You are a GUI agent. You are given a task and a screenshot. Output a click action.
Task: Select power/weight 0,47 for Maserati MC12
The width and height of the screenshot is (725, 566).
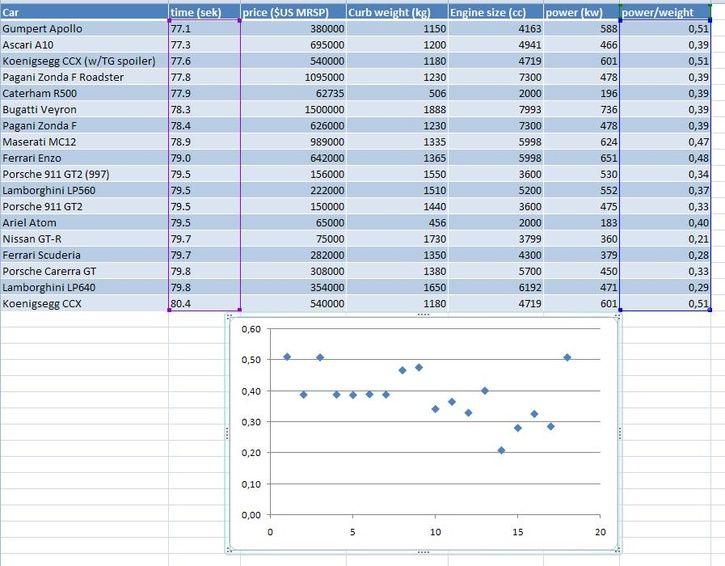[x=665, y=142]
